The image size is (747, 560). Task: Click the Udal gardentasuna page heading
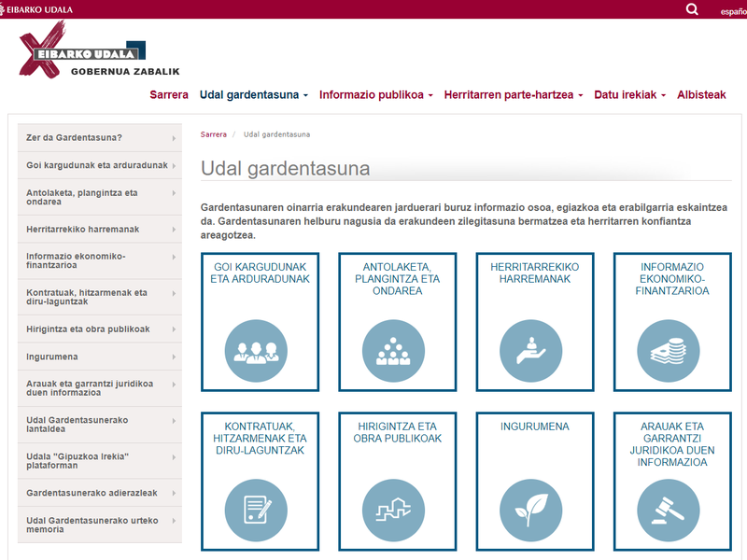286,169
